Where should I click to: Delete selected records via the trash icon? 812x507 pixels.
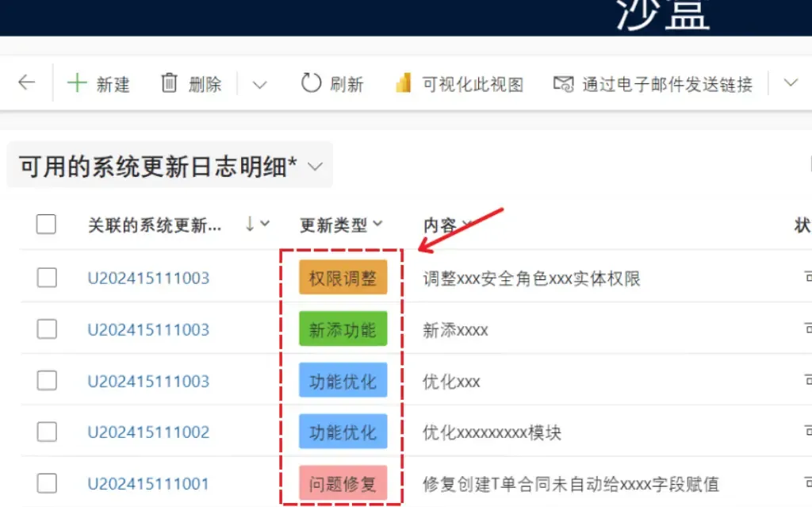(170, 83)
